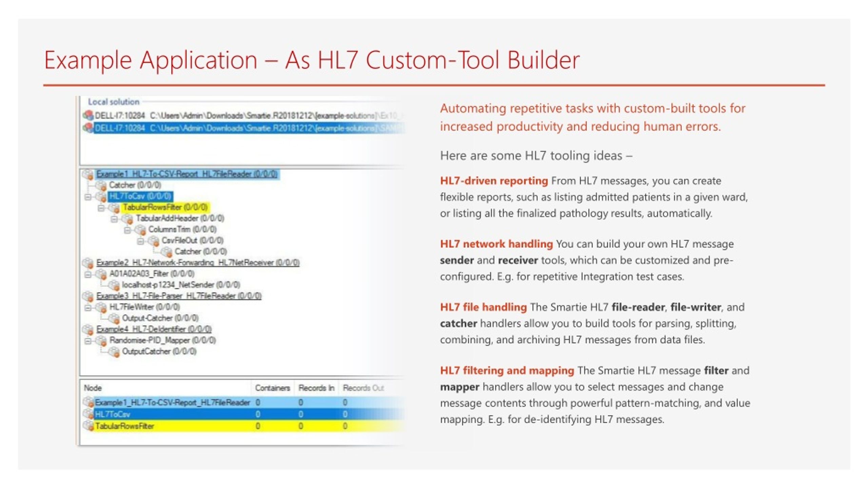
Task: Click the A01A02A03_Filter node icon
Action: pos(101,274)
